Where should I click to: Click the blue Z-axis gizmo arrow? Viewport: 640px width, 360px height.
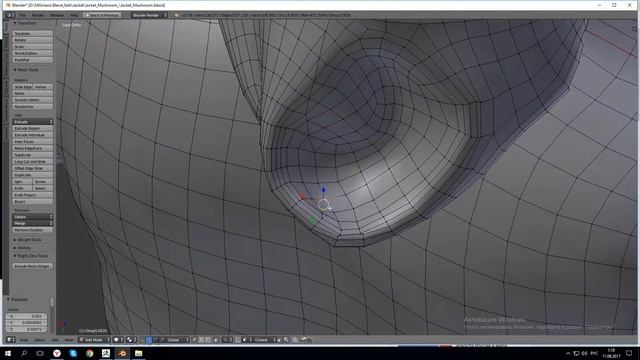click(x=324, y=190)
